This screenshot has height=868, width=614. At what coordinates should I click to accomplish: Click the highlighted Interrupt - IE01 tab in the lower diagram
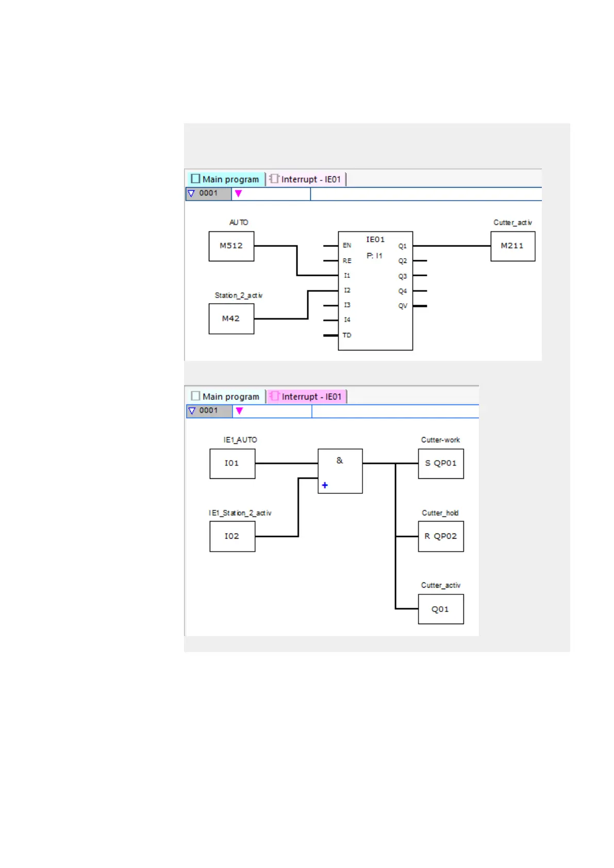[x=307, y=396]
